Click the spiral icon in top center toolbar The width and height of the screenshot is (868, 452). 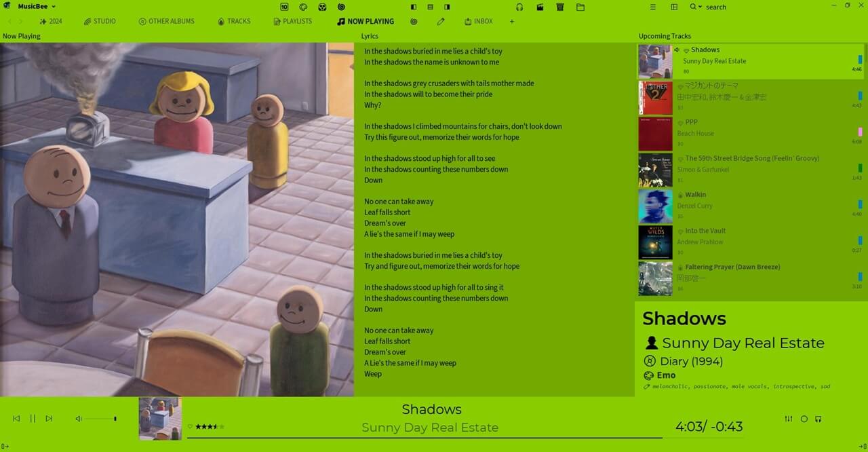coord(341,7)
